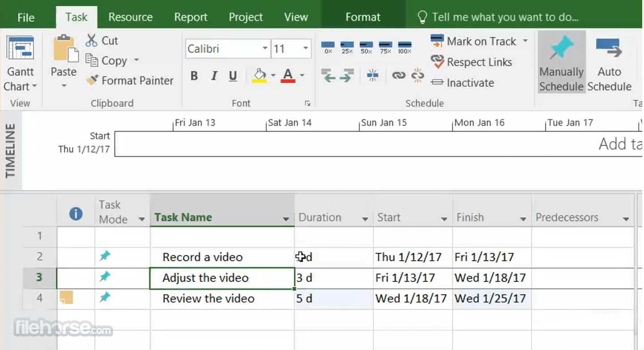Screen dimensions: 644x350
Task: Open Finish column filter dropdown
Action: pyautogui.click(x=523, y=219)
